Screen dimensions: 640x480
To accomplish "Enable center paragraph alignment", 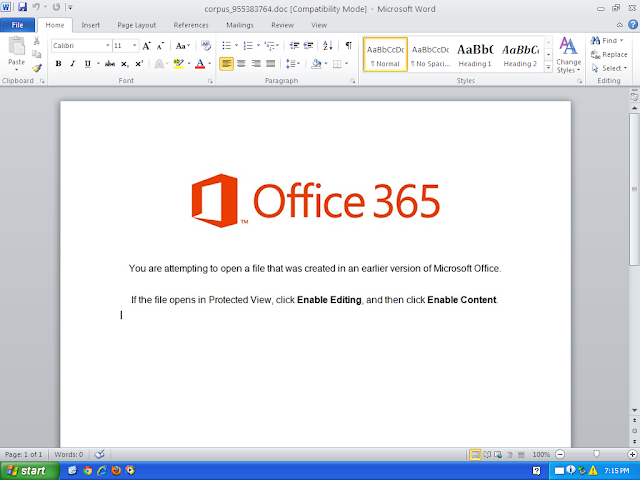I will [241, 64].
